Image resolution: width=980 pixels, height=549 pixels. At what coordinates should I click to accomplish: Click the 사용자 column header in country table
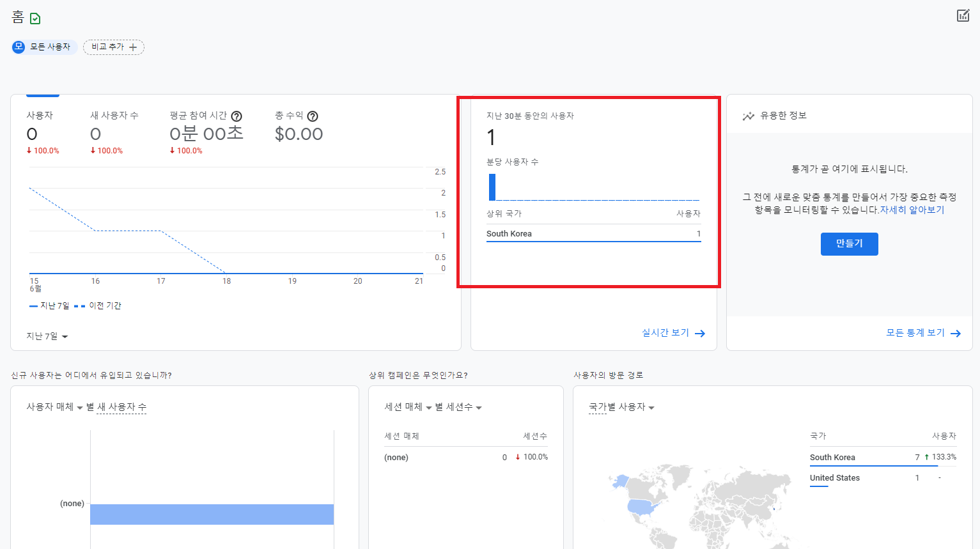click(944, 436)
